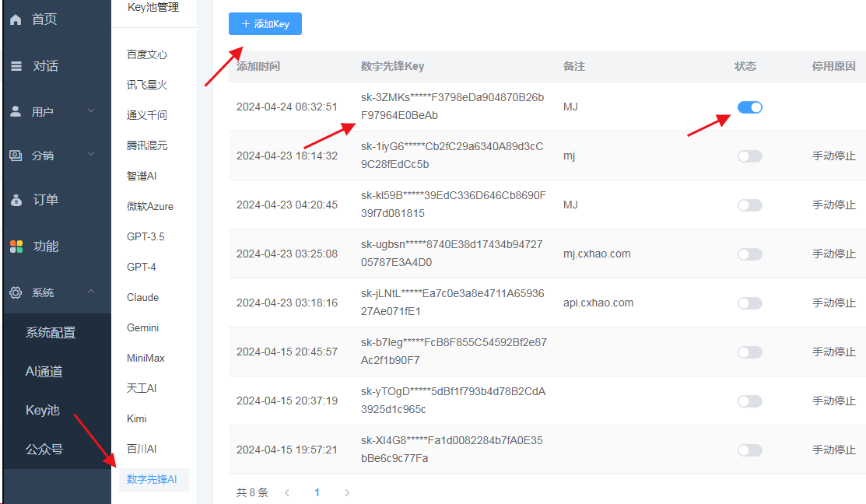This screenshot has width=866, height=504.
Task: Select GPT-4 in key pool list
Action: 142,268
